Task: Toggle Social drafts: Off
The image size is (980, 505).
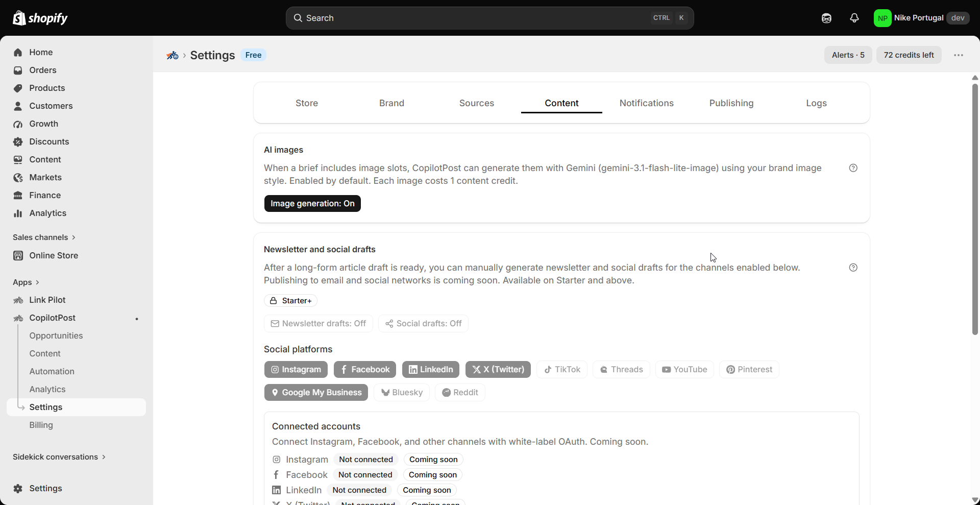Action: (423, 323)
